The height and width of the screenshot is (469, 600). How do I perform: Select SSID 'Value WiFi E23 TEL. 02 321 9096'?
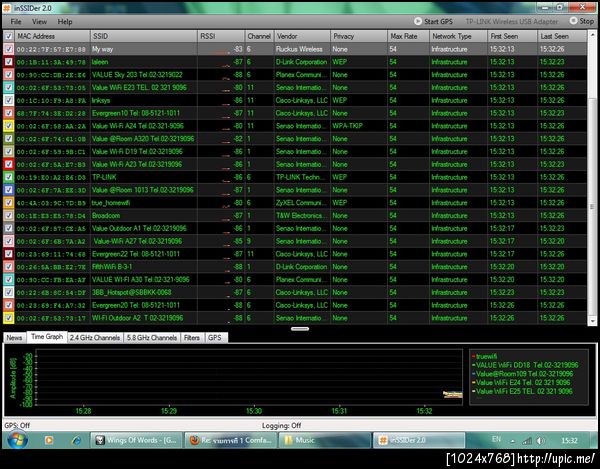pyautogui.click(x=139, y=87)
